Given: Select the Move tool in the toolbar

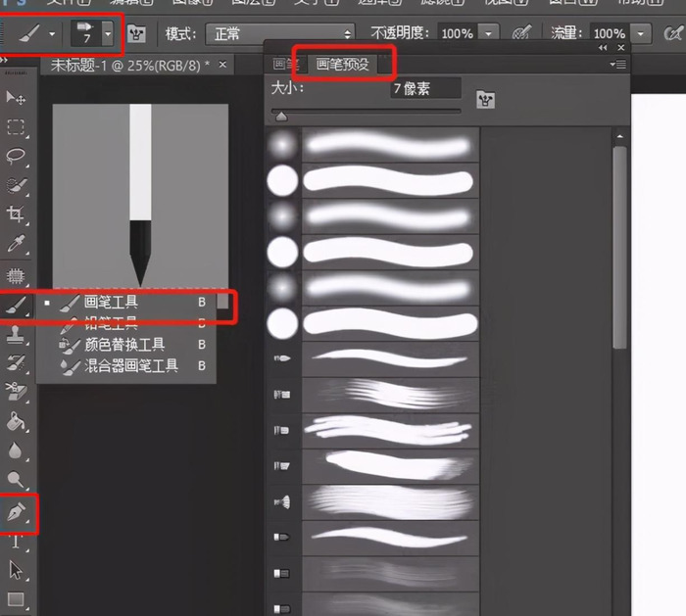Looking at the screenshot, I should point(16,97).
